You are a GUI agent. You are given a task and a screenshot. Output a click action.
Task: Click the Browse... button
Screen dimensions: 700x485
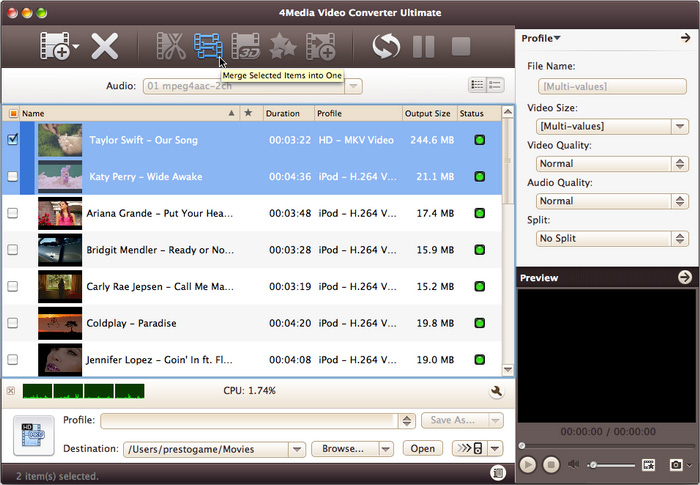coord(349,449)
